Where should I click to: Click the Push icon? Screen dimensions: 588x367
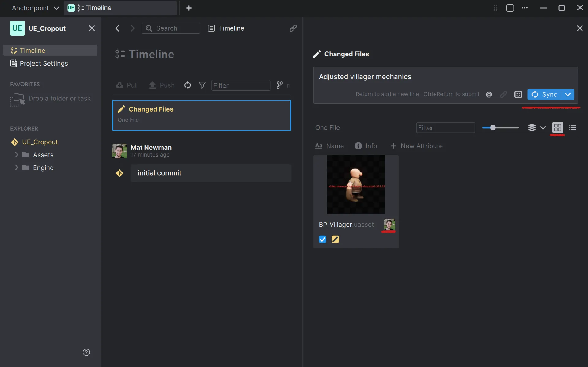pyautogui.click(x=153, y=85)
